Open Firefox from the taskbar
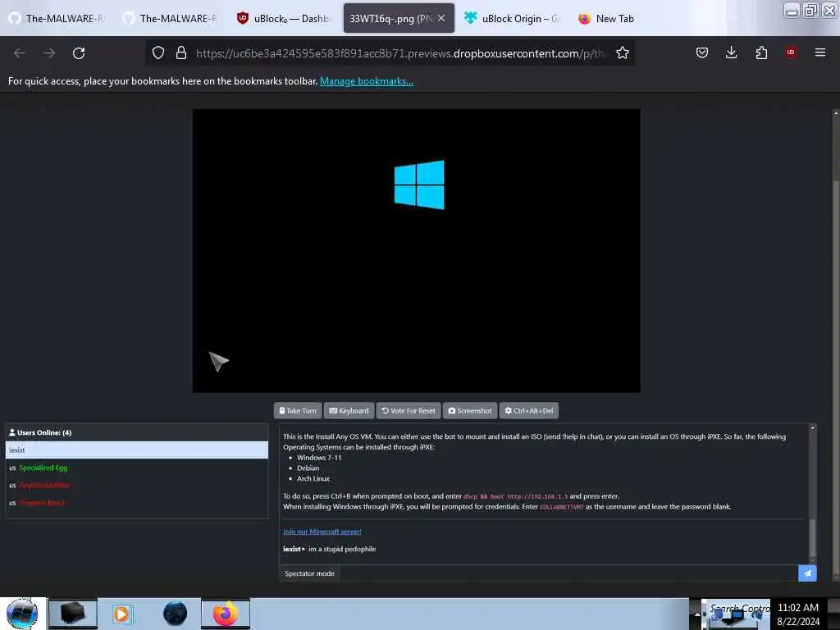 pyautogui.click(x=226, y=614)
